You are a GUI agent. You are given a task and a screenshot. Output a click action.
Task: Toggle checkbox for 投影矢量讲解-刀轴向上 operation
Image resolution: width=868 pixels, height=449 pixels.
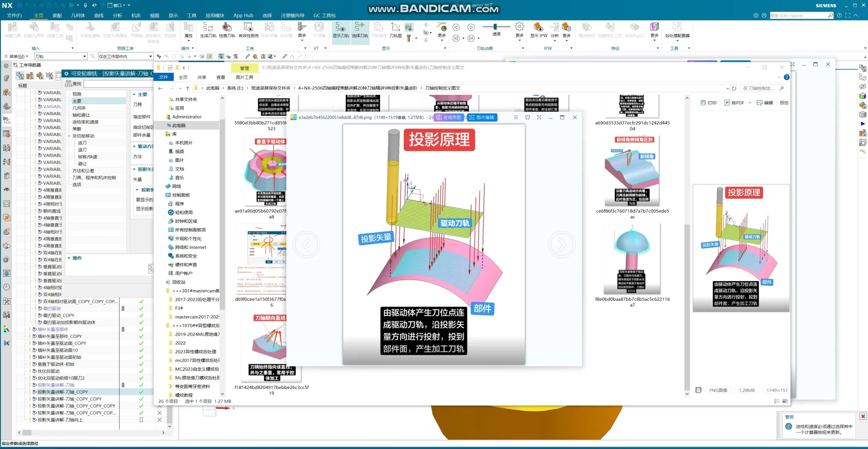(x=141, y=420)
